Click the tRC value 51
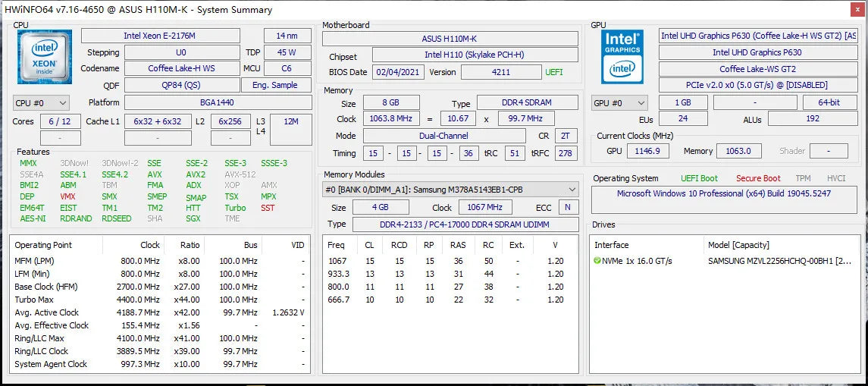 click(515, 153)
